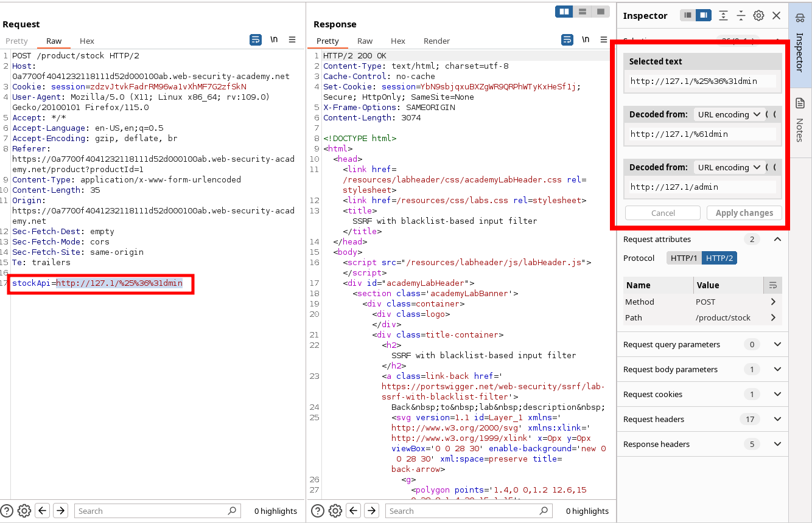812x523 pixels.
Task: Dock the Inspector panel to the right
Action: (x=704, y=15)
